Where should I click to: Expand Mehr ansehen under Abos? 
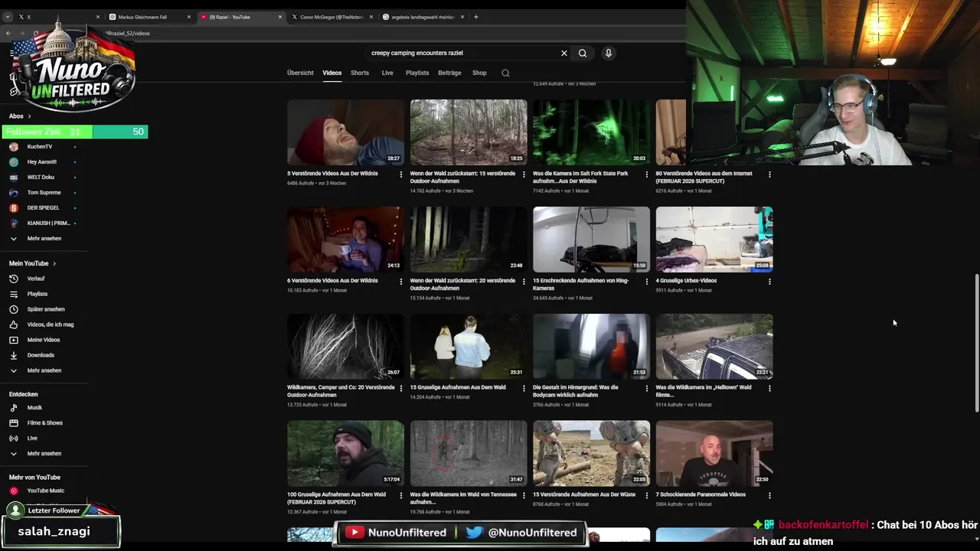click(45, 238)
